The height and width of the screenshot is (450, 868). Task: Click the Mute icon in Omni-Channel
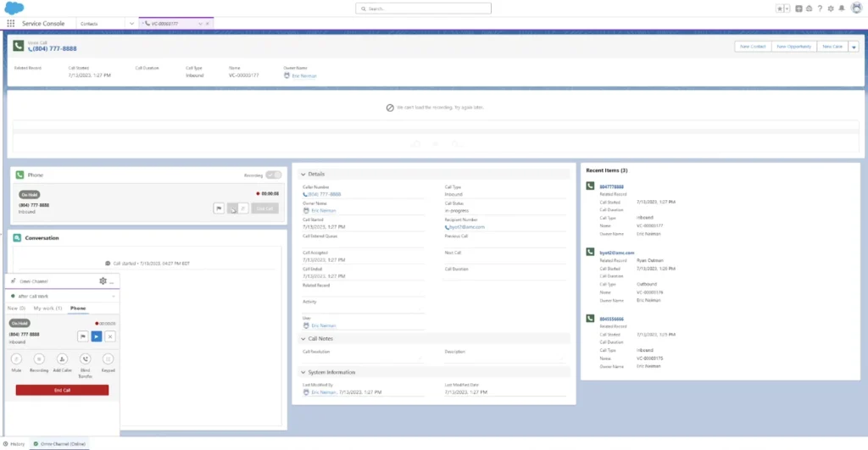coord(16,359)
